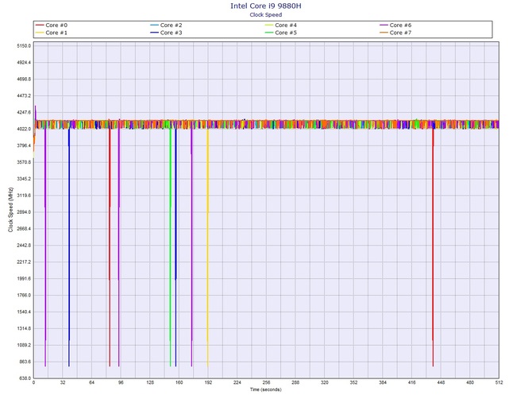Click the 2668.4 y-axis tick label

coord(24,229)
